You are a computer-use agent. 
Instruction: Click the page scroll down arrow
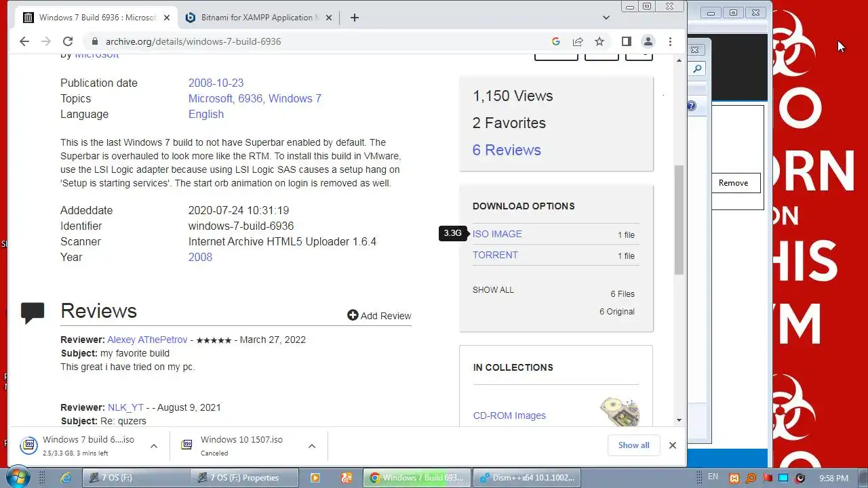click(679, 420)
